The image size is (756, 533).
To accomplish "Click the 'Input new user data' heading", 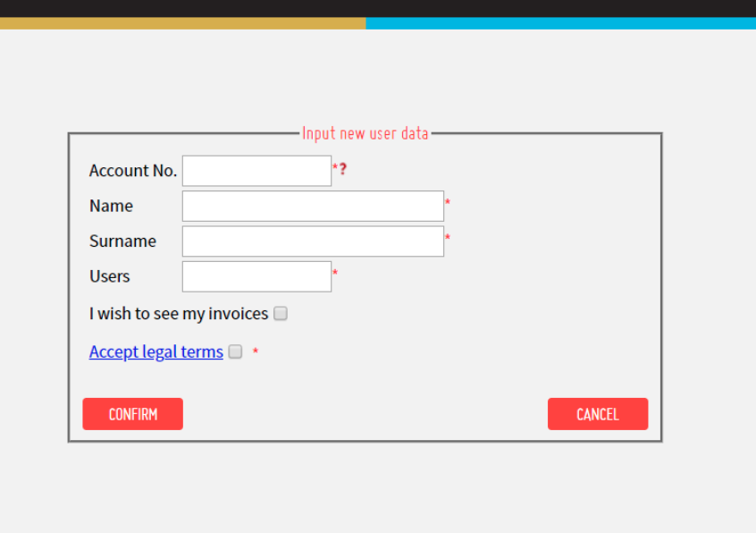I will click(365, 133).
